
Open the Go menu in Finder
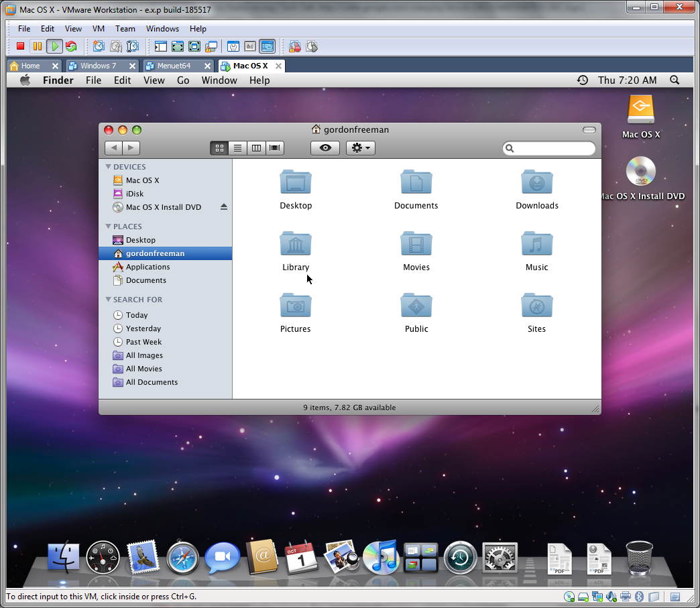183,80
